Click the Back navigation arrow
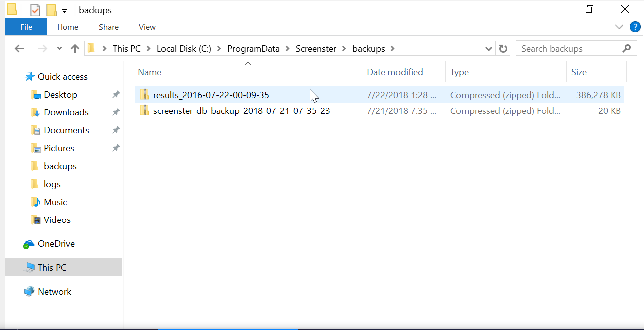This screenshot has width=644, height=330. 20,49
